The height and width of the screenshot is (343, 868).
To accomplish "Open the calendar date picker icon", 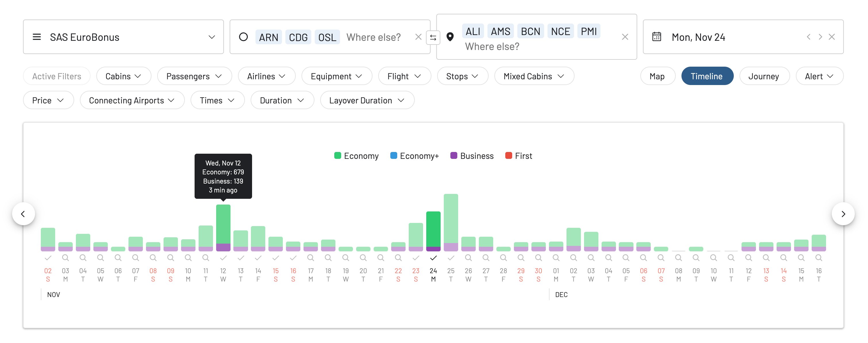I will 656,37.
